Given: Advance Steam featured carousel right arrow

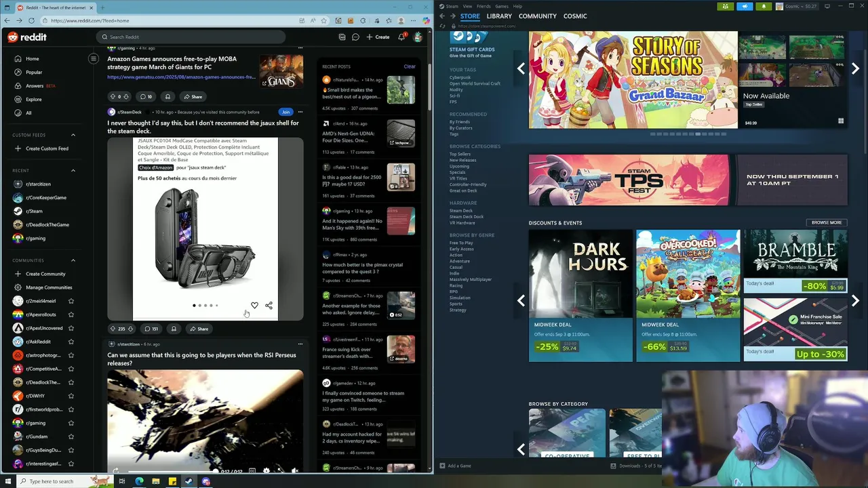Looking at the screenshot, I should click(x=855, y=68).
